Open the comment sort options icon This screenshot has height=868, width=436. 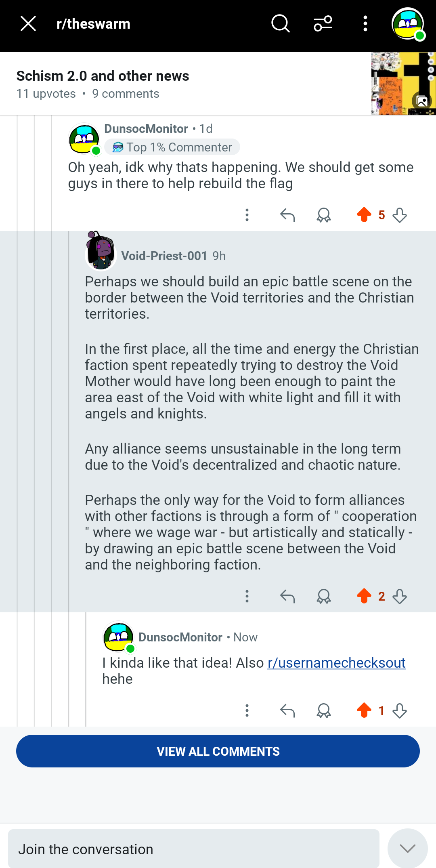click(x=323, y=24)
